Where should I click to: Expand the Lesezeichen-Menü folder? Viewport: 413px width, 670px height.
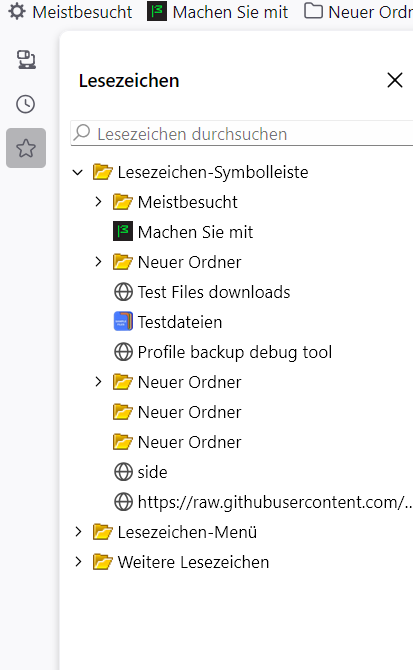pyautogui.click(x=78, y=532)
